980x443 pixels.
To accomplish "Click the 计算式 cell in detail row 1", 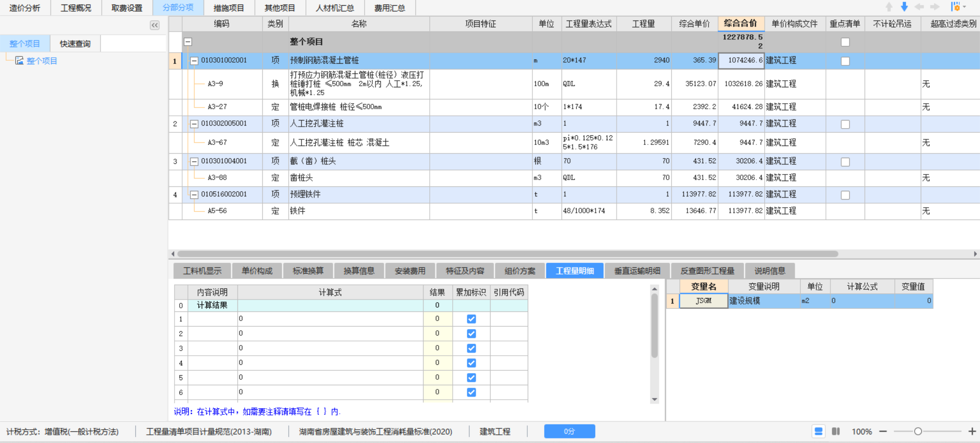I will tap(330, 319).
